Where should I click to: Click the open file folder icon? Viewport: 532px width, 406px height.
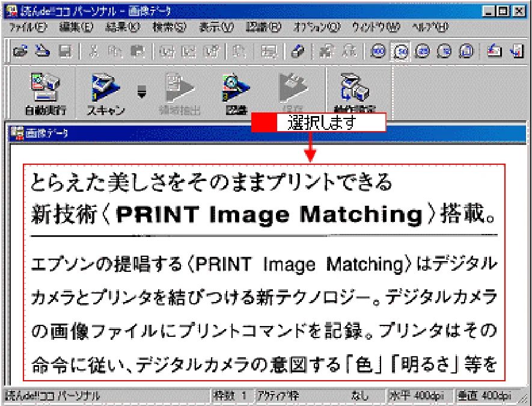click(x=20, y=51)
